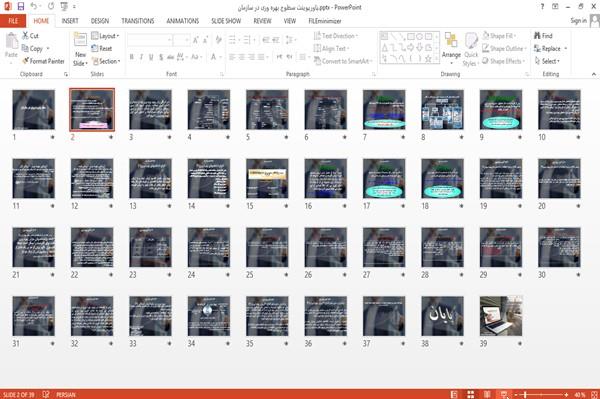Click the Copy button
This screenshot has width=600, height=399.
pos(32,48)
